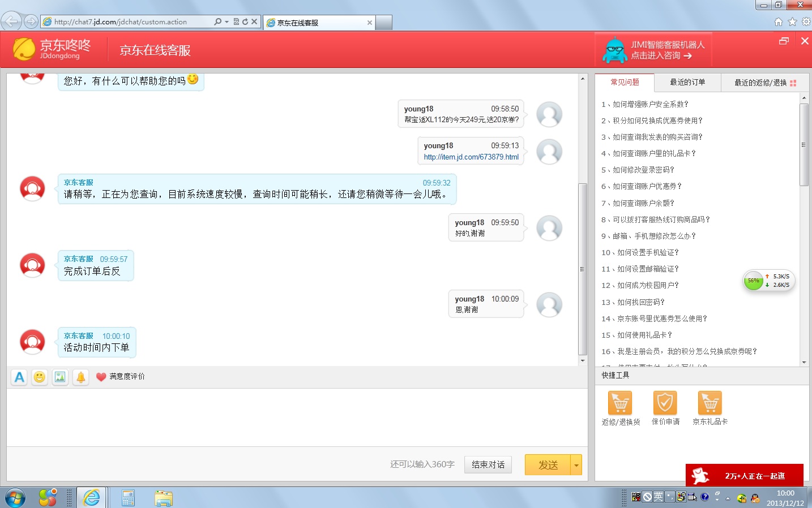Image resolution: width=812 pixels, height=508 pixels.
Task: Click the JDdongdong logo
Action: point(52,49)
